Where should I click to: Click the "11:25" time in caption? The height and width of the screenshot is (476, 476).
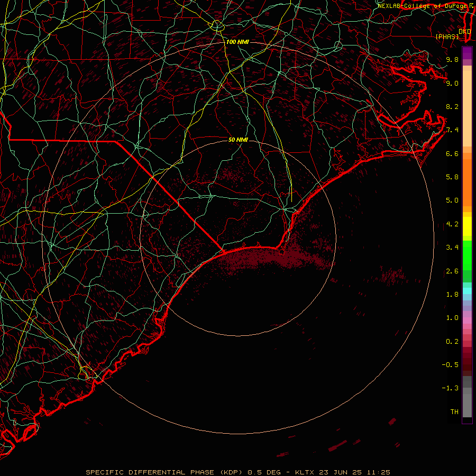click(378, 472)
